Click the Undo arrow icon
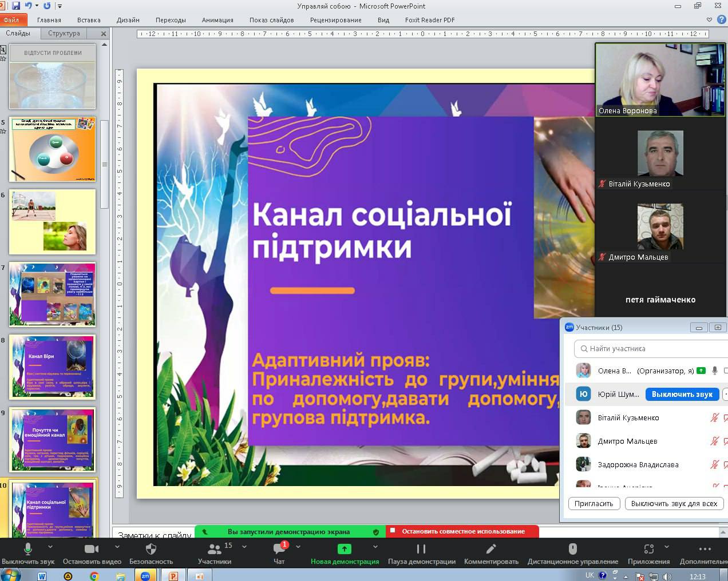The image size is (728, 581). point(29,6)
